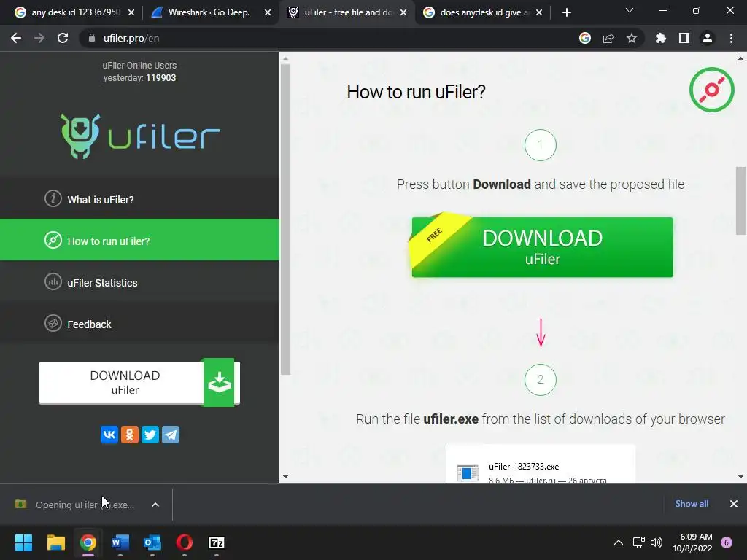Open the Windows Start menu
747x560 pixels.
pos(23,542)
